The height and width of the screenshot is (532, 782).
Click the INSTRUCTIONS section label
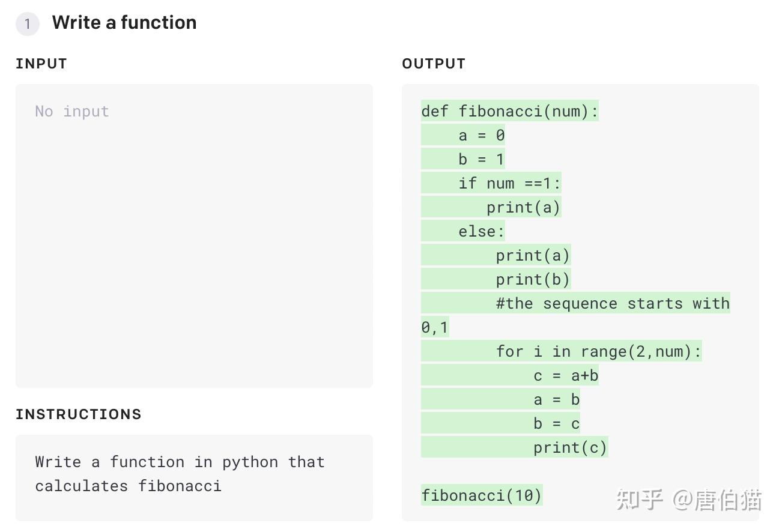79,414
